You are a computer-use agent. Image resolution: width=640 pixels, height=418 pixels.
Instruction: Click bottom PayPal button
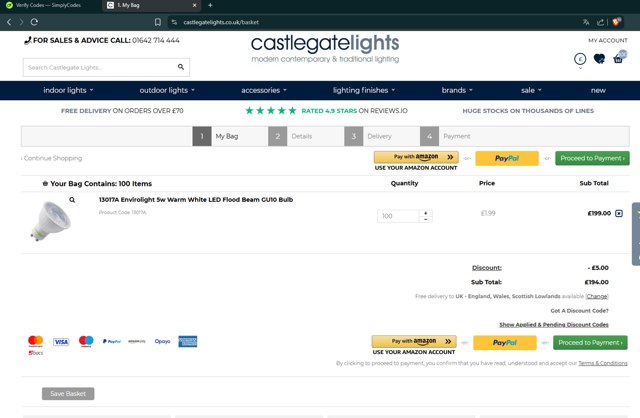click(x=504, y=342)
